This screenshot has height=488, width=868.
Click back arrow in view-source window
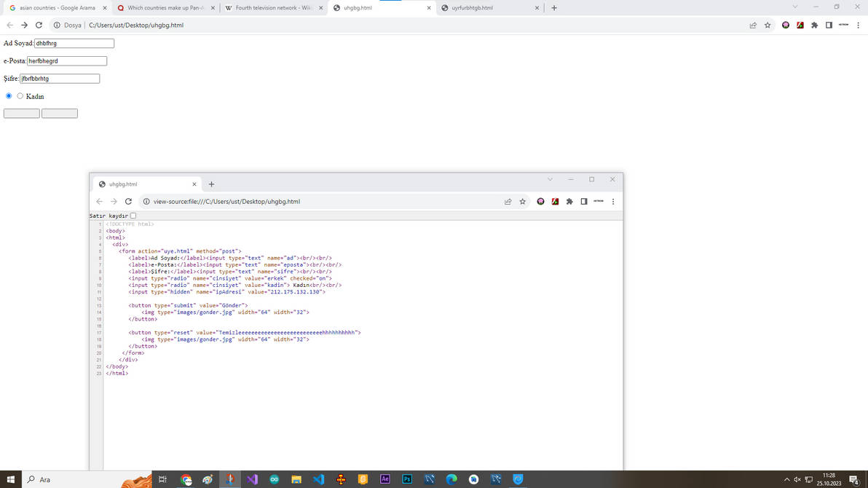coord(99,202)
